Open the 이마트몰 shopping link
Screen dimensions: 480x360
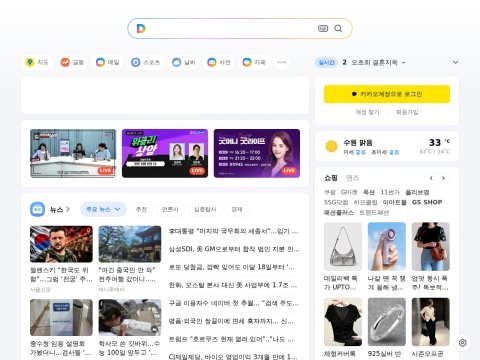pyautogui.click(x=394, y=202)
